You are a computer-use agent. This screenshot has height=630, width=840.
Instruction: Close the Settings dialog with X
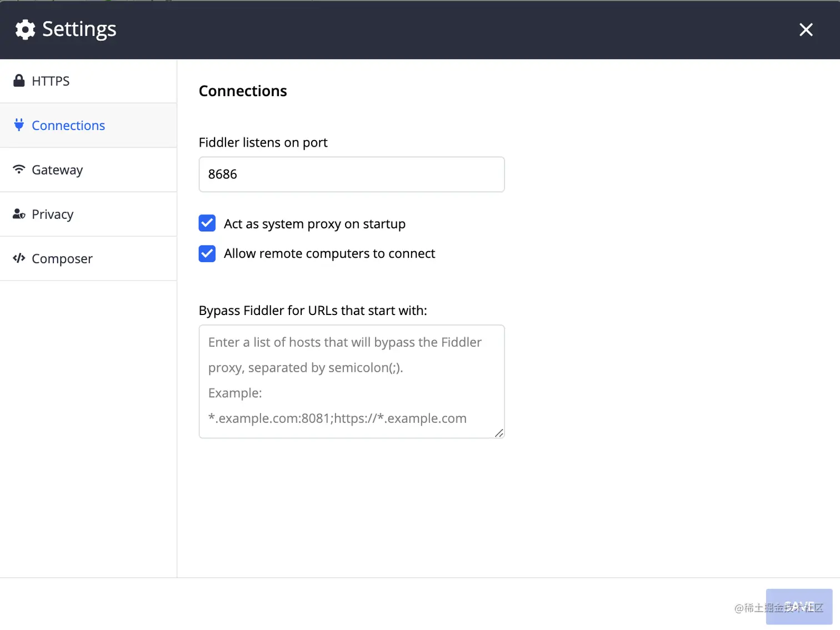point(806,29)
